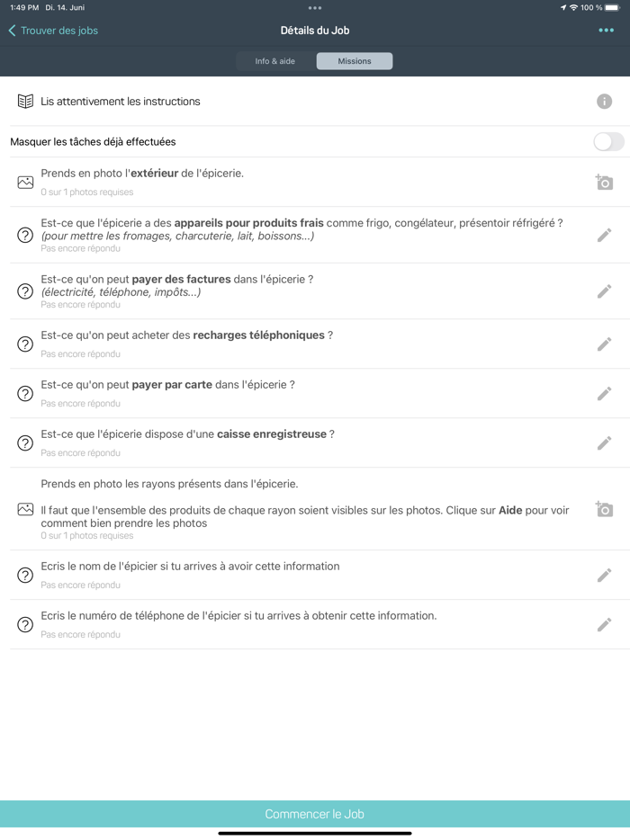Edit answer about appareils pour produits frais
Image resolution: width=630 pixels, height=840 pixels.
coord(604,235)
